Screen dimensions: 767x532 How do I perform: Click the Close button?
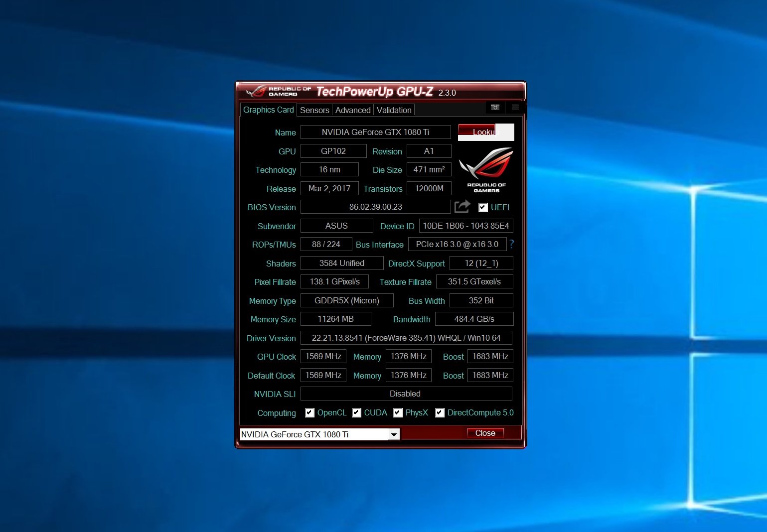click(485, 433)
